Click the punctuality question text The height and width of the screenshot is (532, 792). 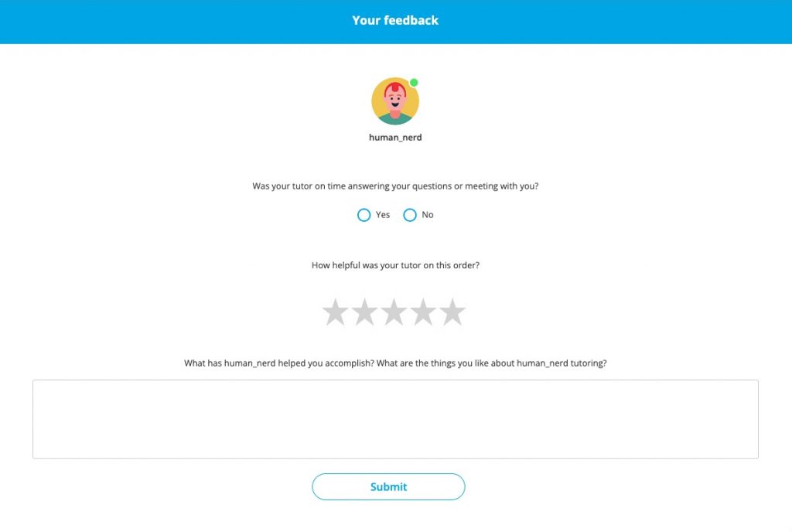(394, 186)
